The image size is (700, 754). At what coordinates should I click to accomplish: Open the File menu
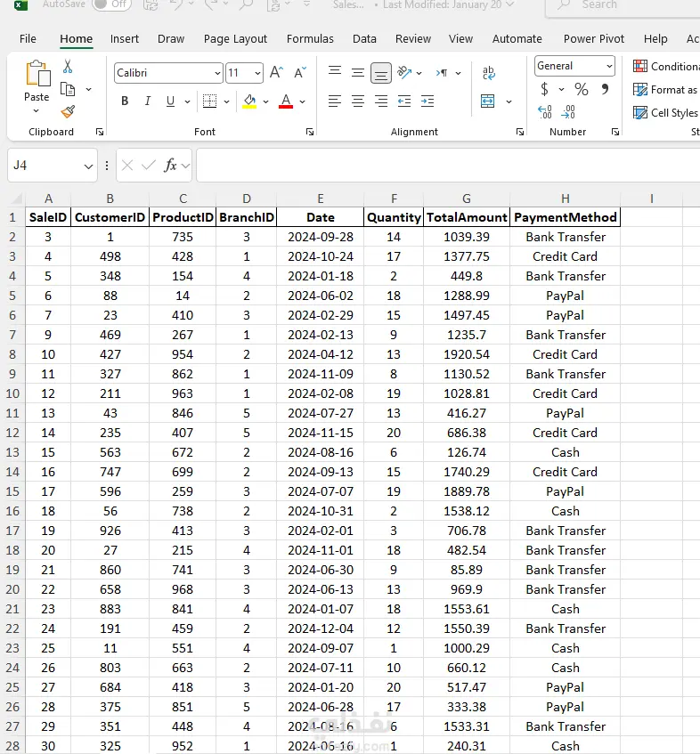[x=28, y=38]
